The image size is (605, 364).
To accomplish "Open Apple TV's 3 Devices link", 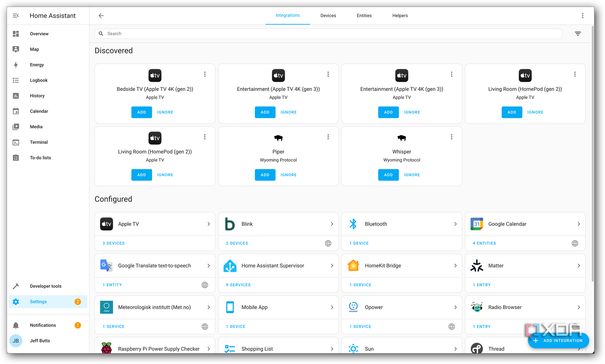I will click(x=114, y=243).
